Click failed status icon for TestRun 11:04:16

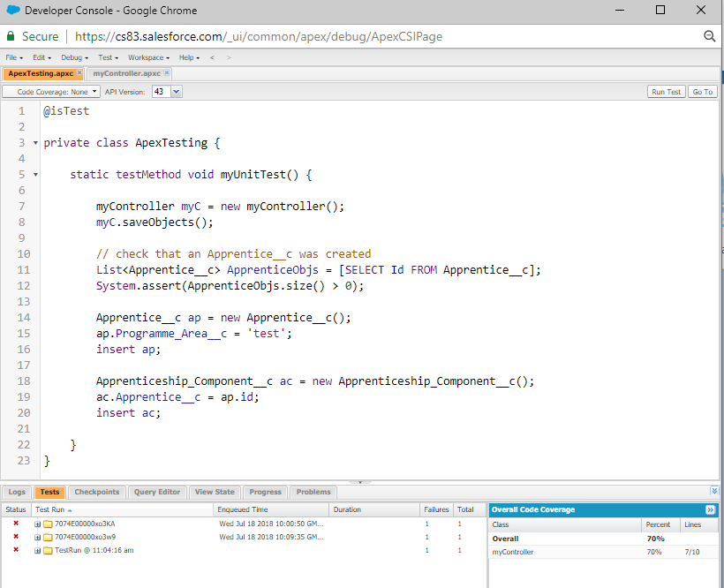pyautogui.click(x=16, y=550)
